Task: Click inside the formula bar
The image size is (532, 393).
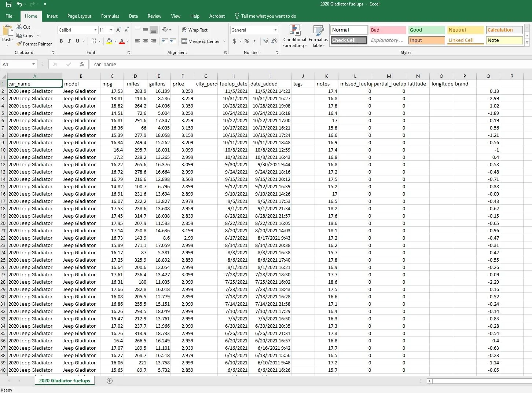Action: click(x=311, y=64)
